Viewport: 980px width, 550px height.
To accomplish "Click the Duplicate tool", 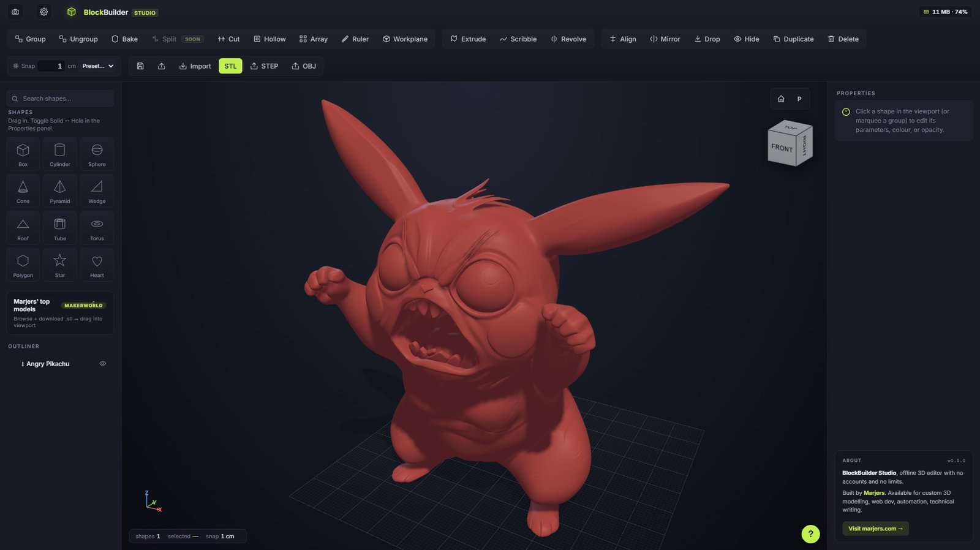I will pos(793,39).
